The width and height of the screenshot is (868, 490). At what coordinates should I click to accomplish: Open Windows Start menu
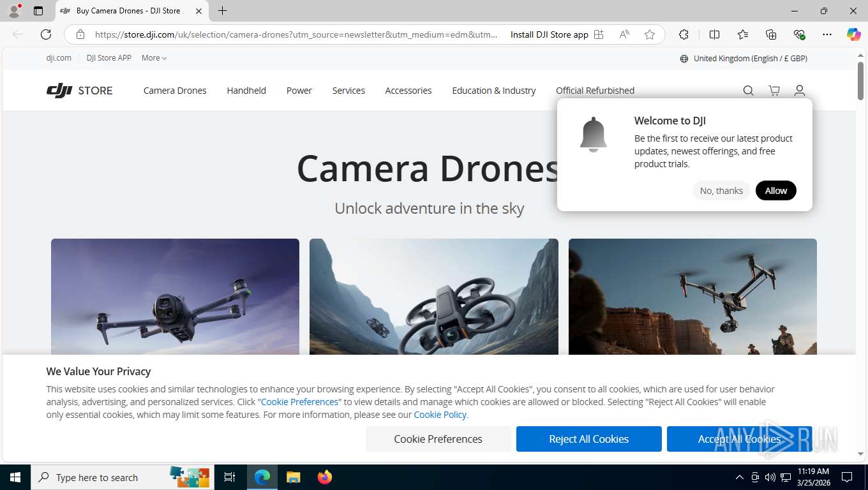[15, 477]
